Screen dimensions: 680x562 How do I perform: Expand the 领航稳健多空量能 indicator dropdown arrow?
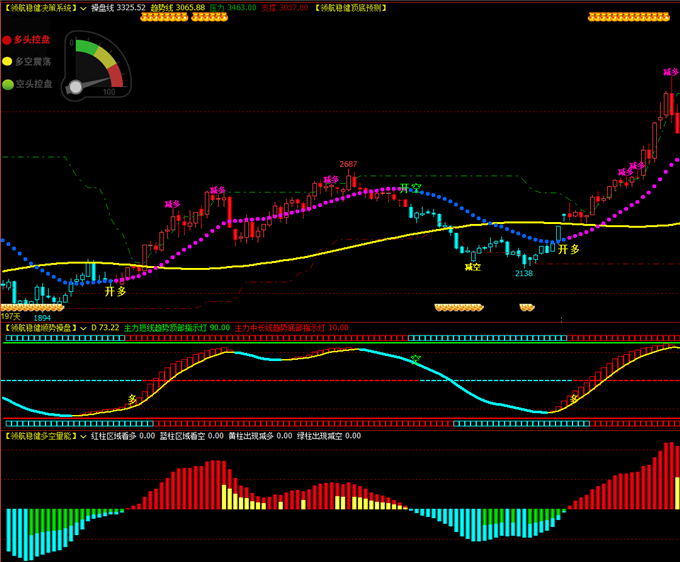83,437
